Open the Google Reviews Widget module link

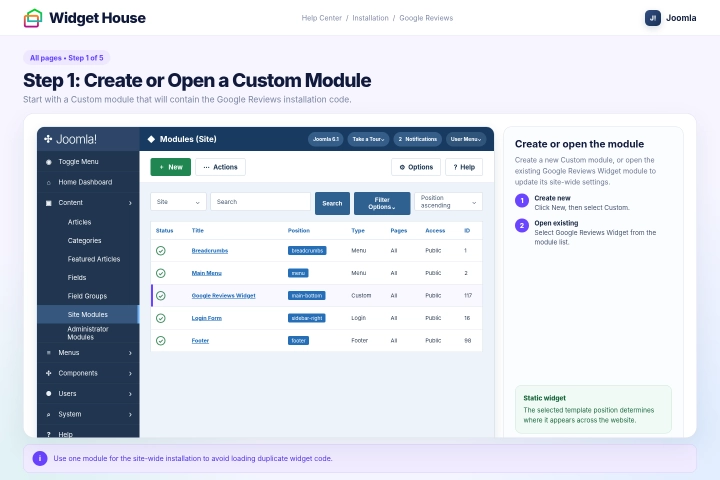click(x=223, y=296)
